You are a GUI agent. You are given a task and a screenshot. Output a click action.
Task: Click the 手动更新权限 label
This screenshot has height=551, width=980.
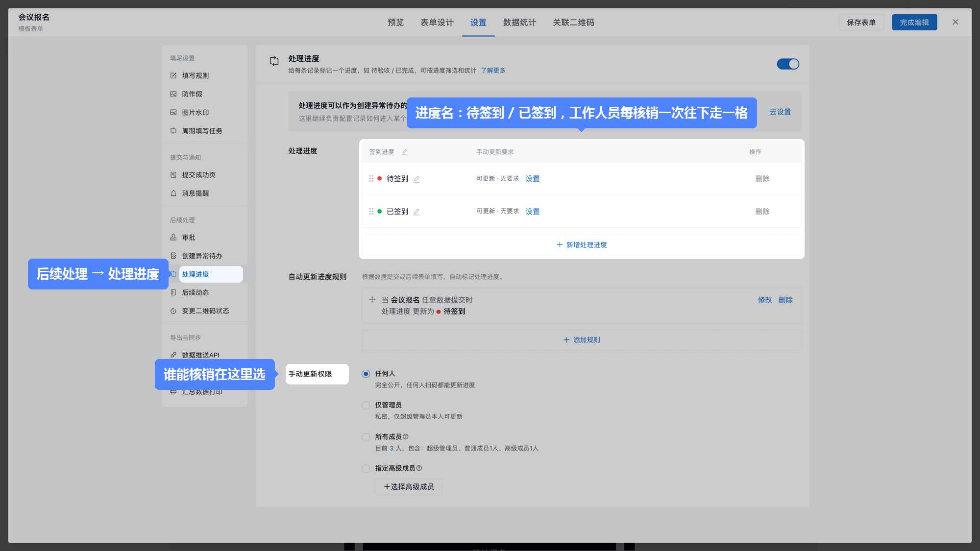[310, 374]
